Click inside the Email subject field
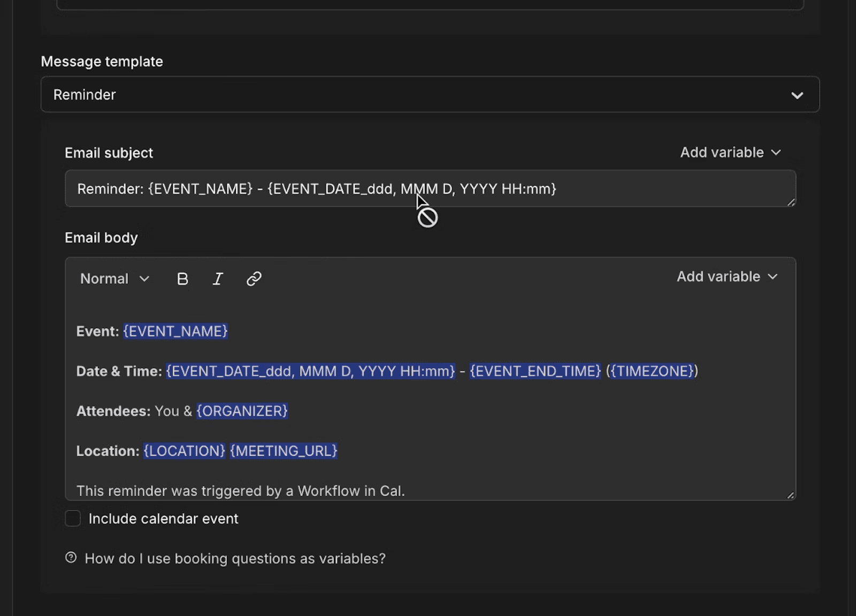 (430, 189)
